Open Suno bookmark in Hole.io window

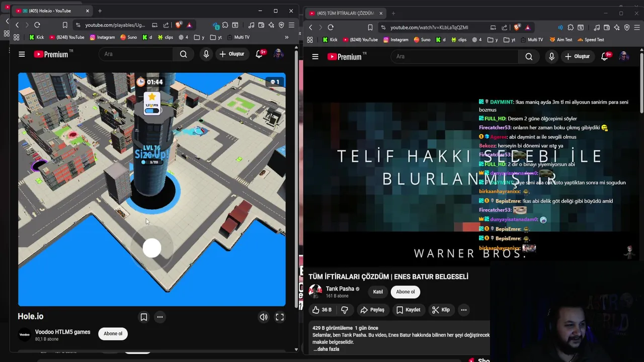[x=128, y=37]
